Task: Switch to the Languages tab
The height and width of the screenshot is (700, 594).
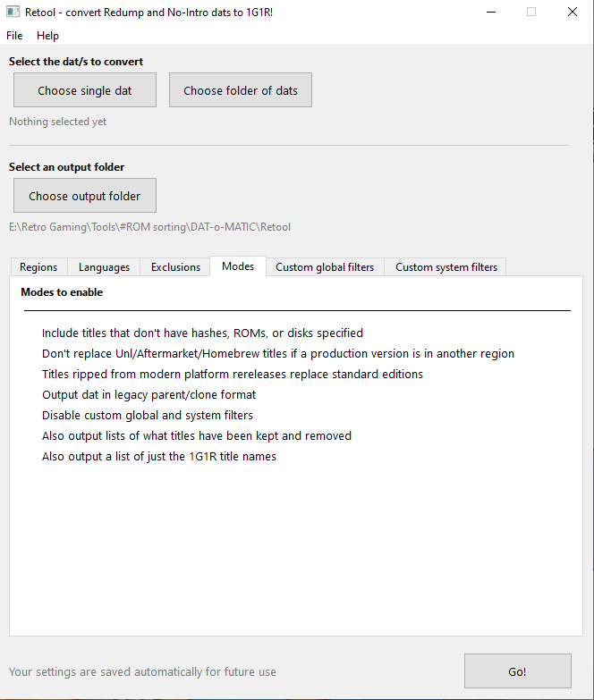Action: 104,267
